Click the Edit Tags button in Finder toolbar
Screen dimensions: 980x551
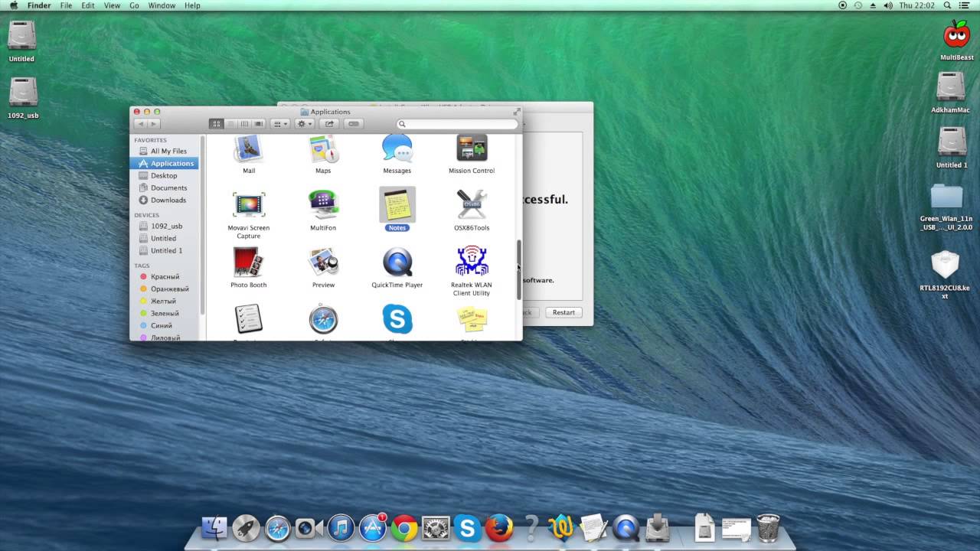coord(354,124)
